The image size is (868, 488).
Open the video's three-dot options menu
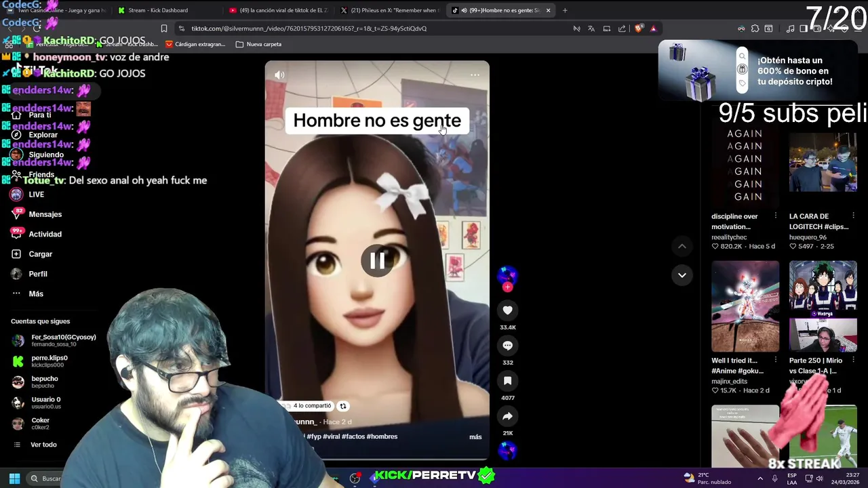click(x=475, y=75)
